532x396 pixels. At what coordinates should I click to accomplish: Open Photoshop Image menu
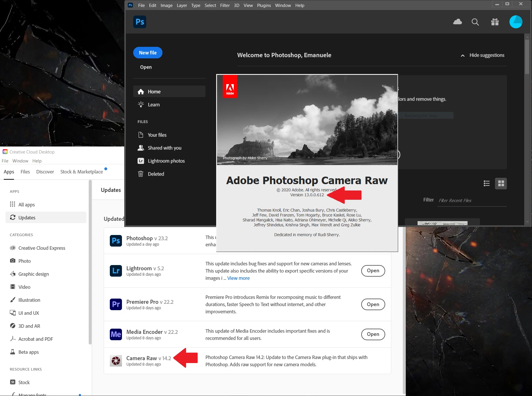tap(166, 5)
